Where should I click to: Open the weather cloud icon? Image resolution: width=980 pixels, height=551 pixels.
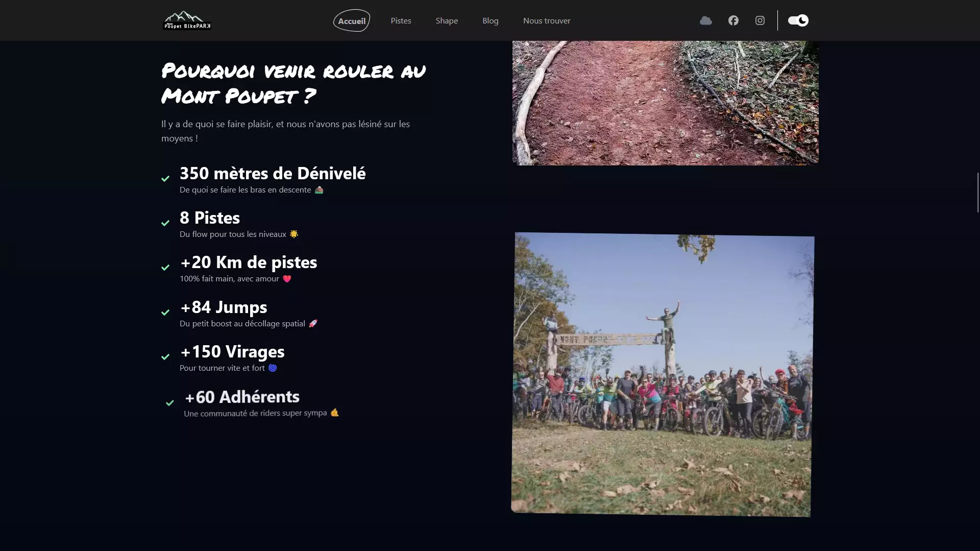click(x=706, y=20)
